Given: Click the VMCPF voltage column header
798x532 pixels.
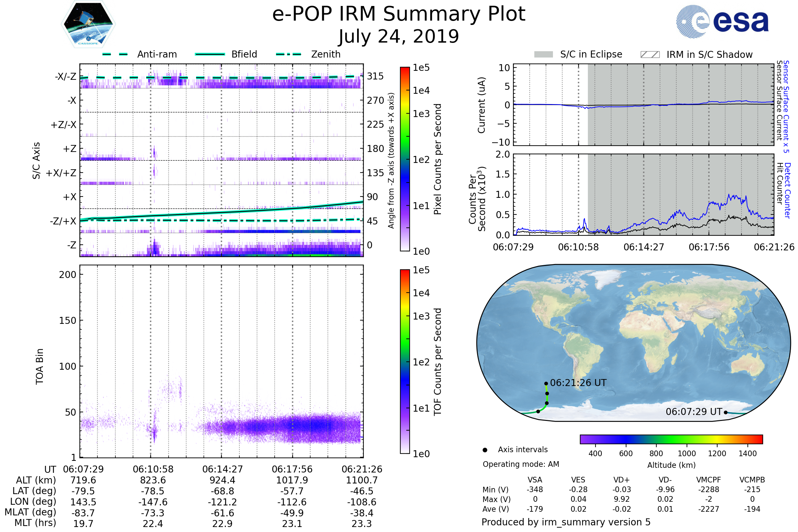Looking at the screenshot, I should pos(709,480).
